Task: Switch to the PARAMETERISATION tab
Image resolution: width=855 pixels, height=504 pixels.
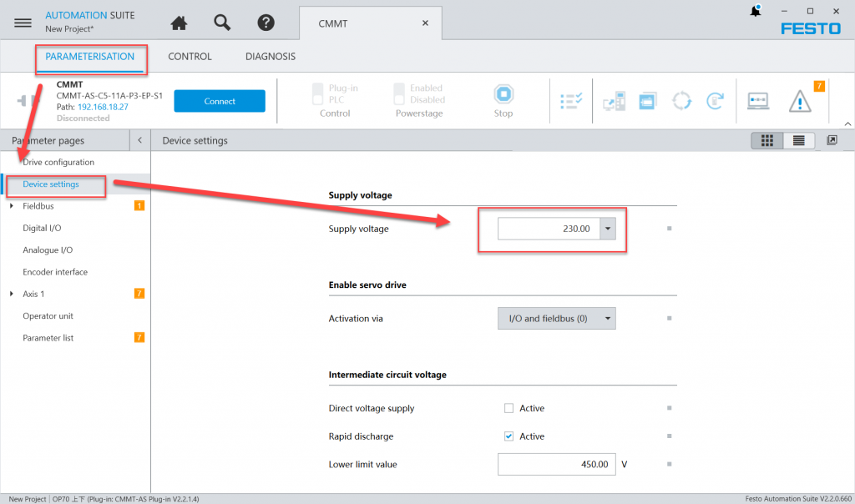Action: [89, 57]
